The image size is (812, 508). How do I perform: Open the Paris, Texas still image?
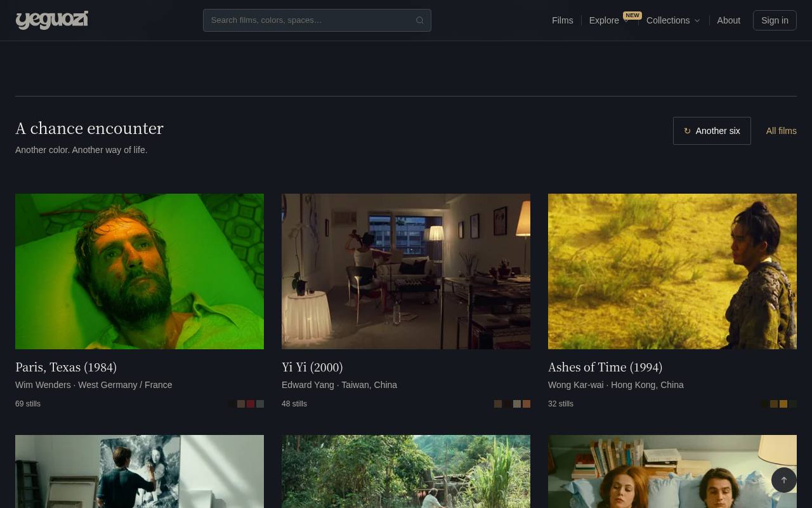click(x=140, y=271)
